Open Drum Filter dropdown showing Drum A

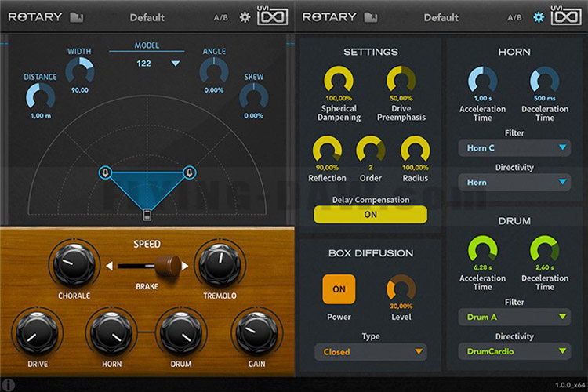pos(514,317)
